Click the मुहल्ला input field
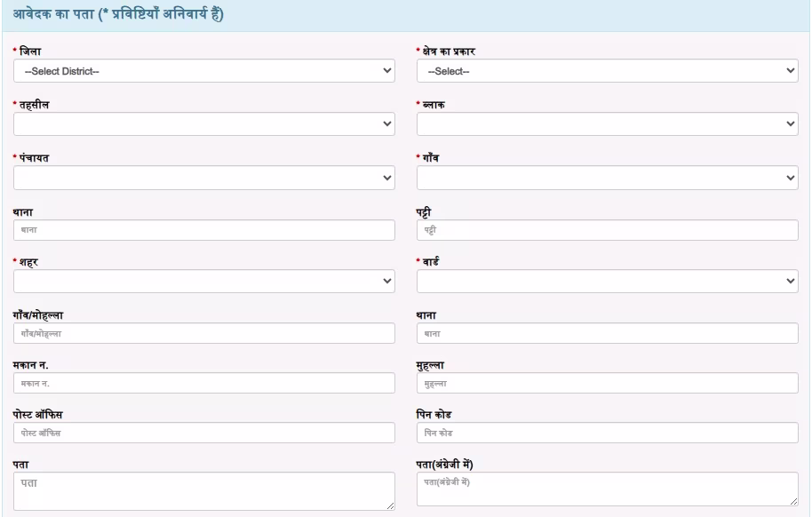Image resolution: width=812 pixels, height=517 pixels. point(607,384)
